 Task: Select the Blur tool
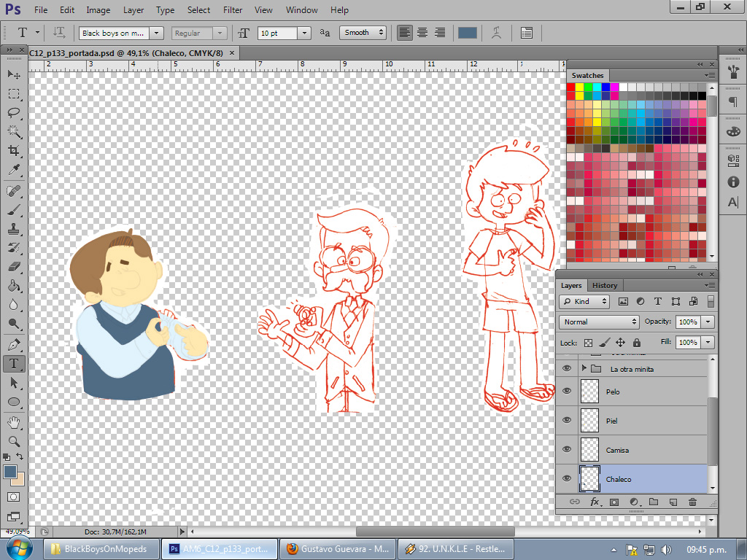pos(14,305)
